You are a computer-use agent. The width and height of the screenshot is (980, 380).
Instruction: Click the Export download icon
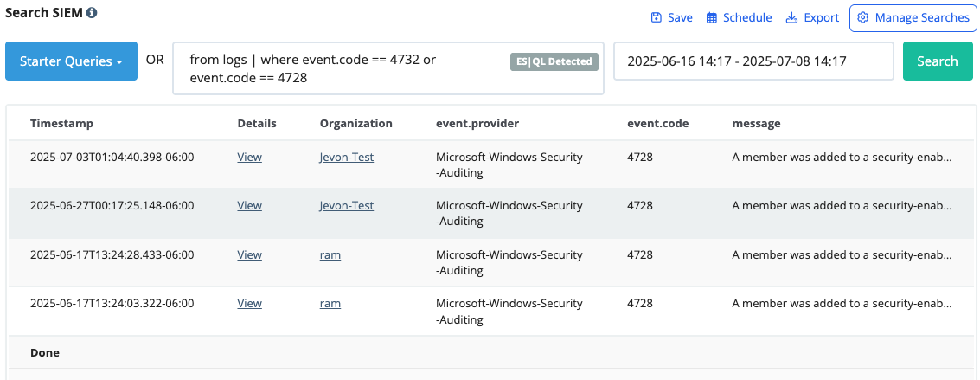coord(791,17)
